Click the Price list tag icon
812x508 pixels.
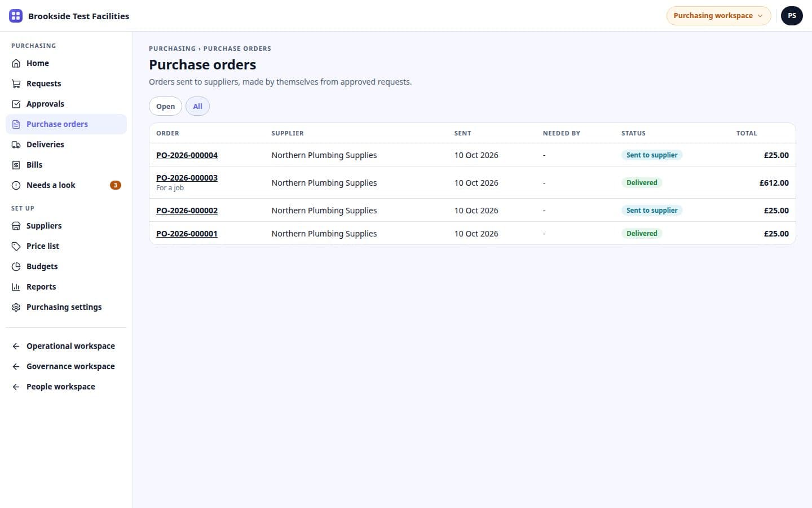click(x=16, y=246)
